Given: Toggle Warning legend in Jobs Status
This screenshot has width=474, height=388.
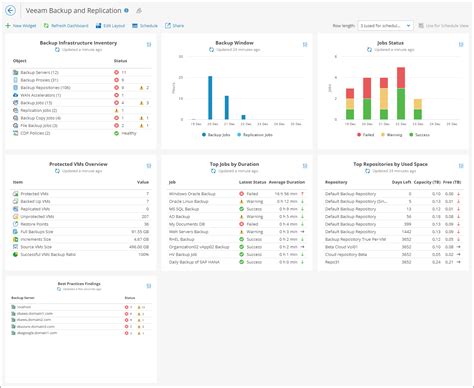Looking at the screenshot, I should [391, 135].
